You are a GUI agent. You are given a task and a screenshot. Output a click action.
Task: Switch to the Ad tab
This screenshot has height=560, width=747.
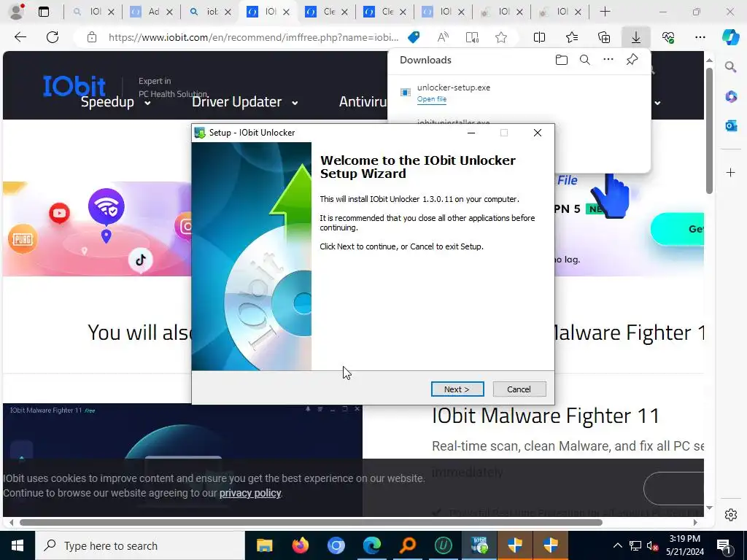(x=152, y=12)
